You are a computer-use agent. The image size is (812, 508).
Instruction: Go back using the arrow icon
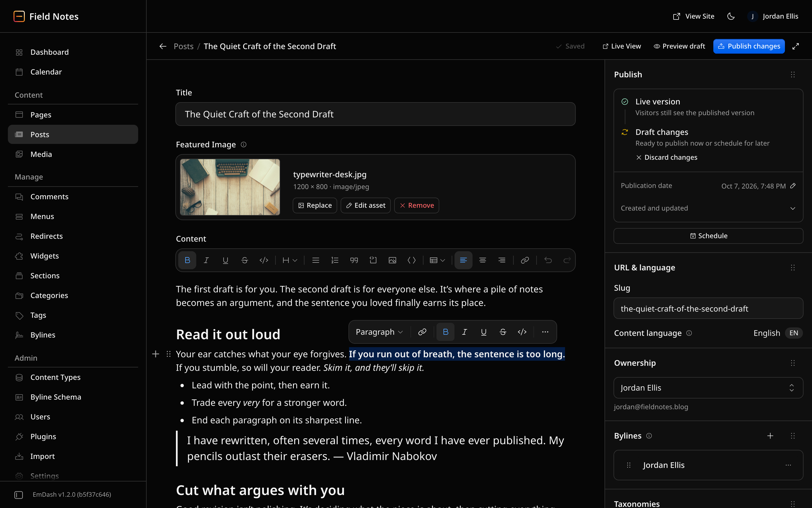163,46
